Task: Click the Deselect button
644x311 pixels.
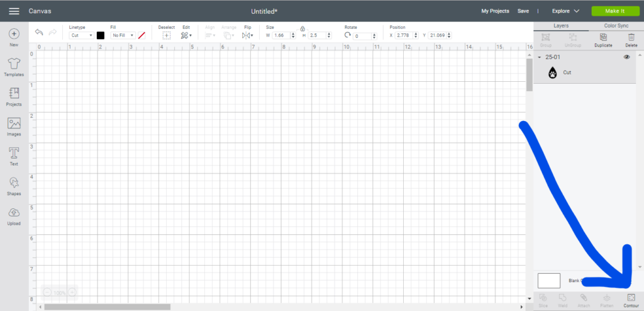Action: coord(166,36)
